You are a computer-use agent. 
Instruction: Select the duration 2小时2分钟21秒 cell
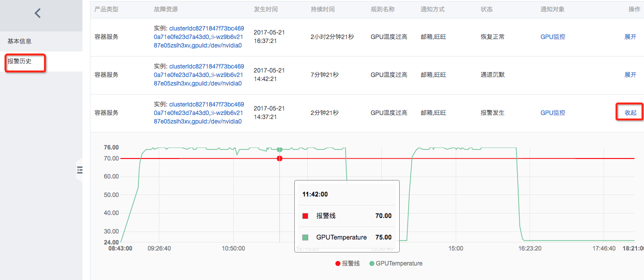[x=332, y=37]
